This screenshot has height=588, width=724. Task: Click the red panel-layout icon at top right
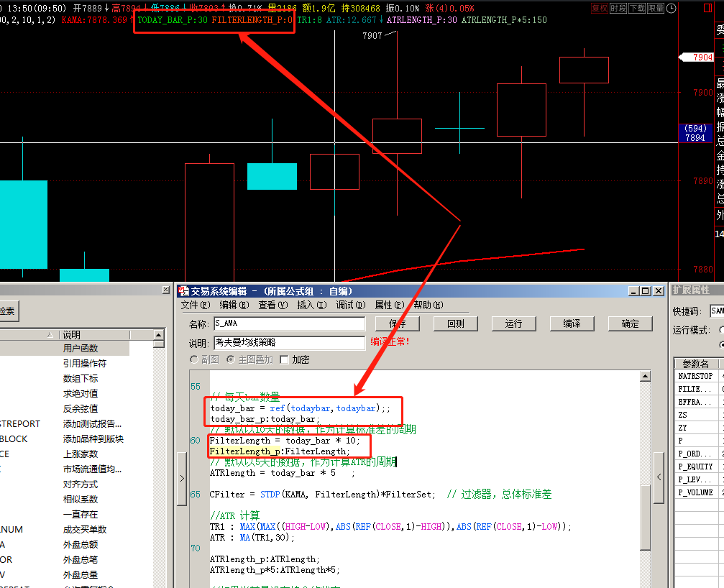[707, 9]
